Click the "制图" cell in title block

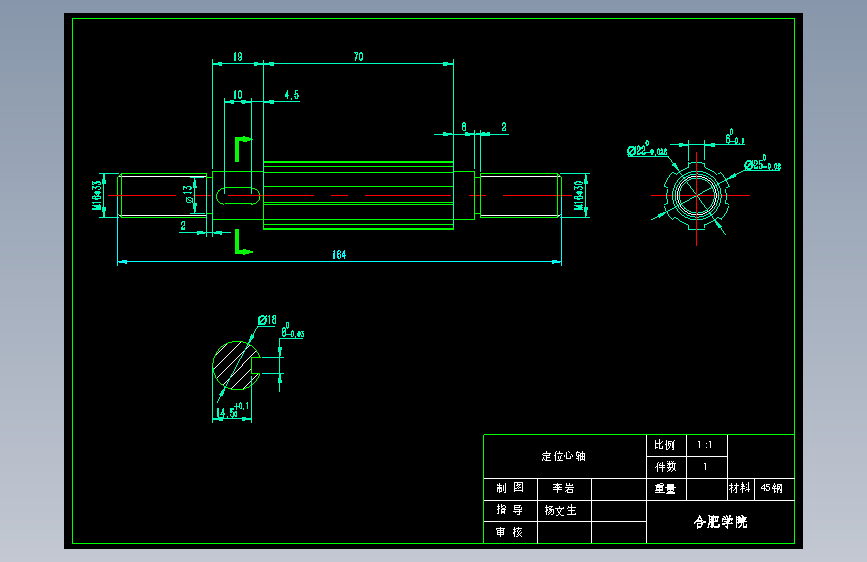[510, 488]
